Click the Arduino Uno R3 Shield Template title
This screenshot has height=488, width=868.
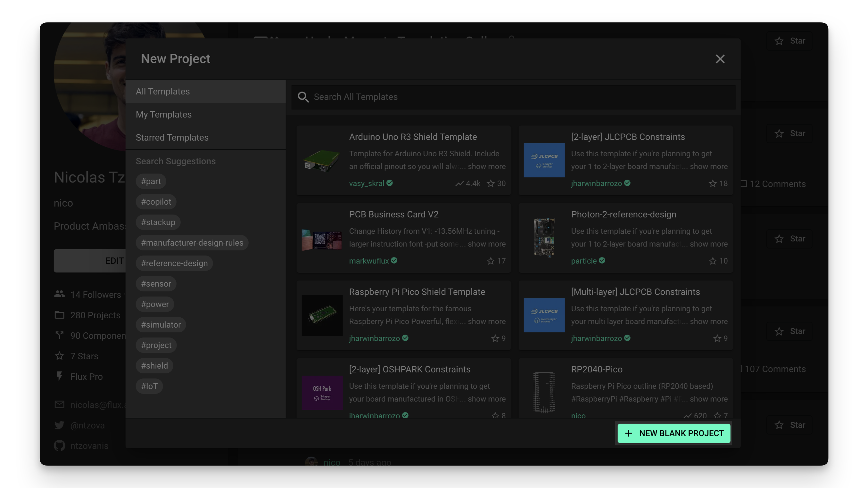point(413,137)
